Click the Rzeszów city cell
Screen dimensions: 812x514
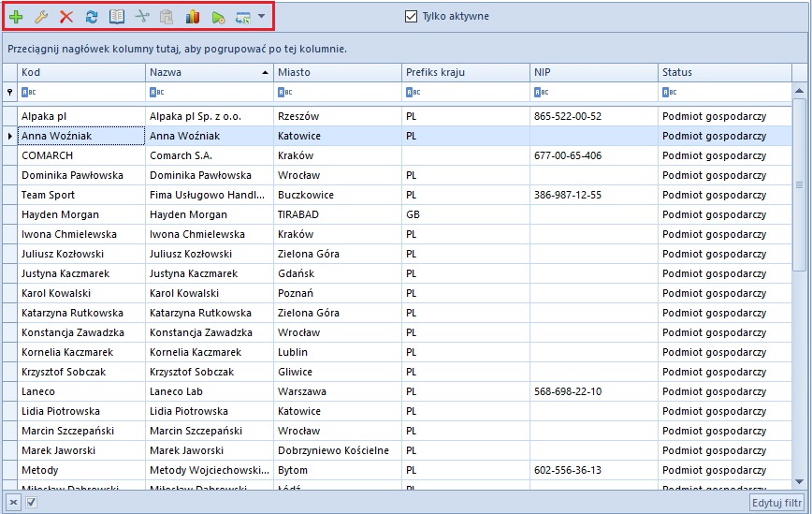338,116
